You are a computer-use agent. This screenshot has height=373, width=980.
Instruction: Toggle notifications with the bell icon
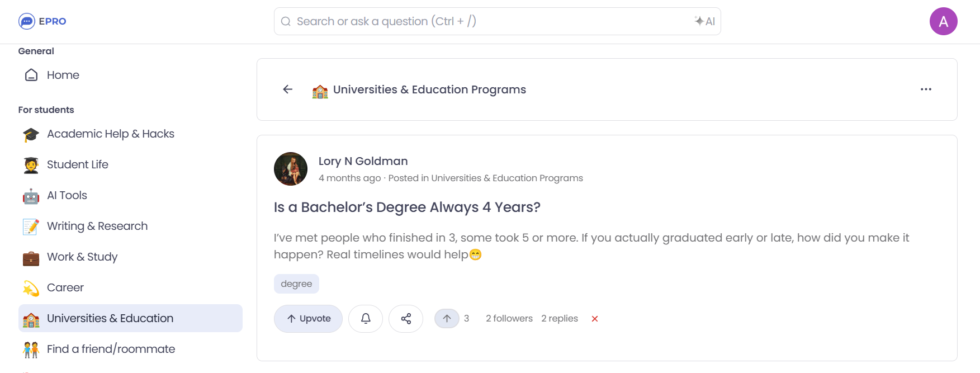click(x=366, y=318)
